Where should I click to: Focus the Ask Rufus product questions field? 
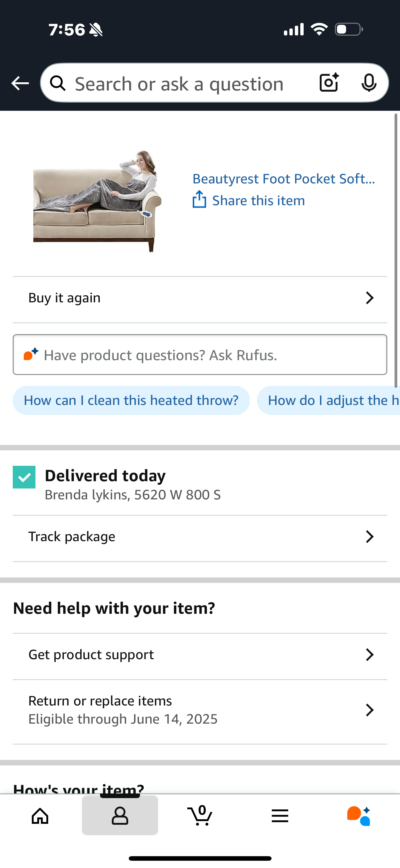pos(200,354)
